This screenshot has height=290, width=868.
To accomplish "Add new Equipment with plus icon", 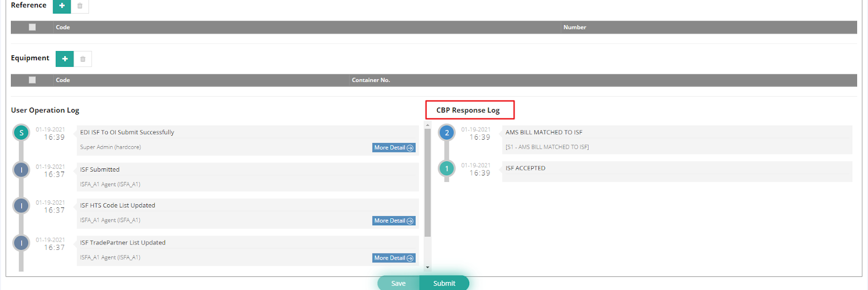I will pyautogui.click(x=65, y=59).
